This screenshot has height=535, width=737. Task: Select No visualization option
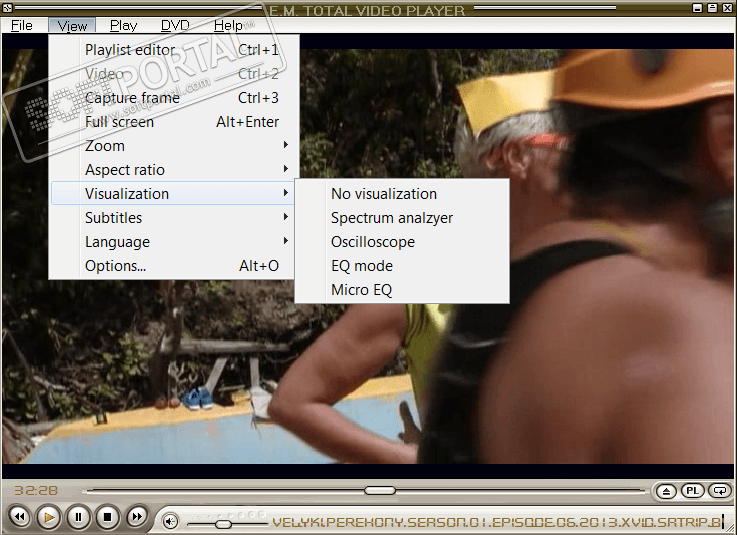point(402,194)
